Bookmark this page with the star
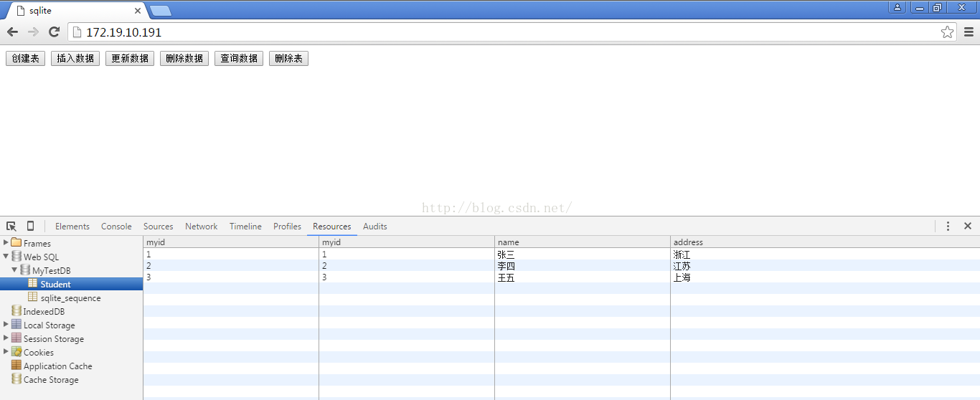 tap(948, 32)
